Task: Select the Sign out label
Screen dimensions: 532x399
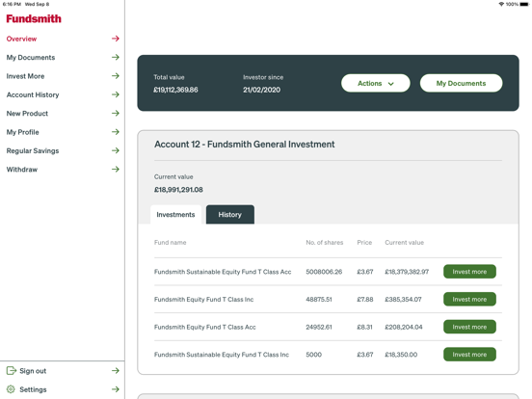Action: point(33,371)
